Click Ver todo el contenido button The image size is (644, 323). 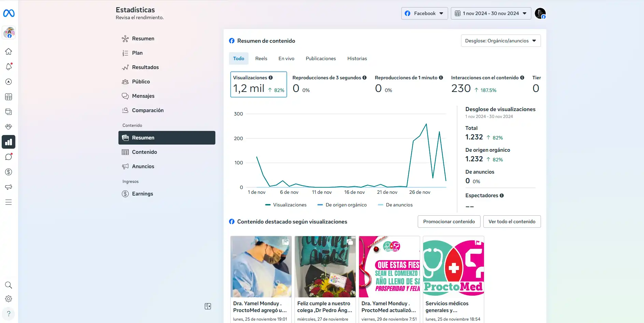(512, 221)
